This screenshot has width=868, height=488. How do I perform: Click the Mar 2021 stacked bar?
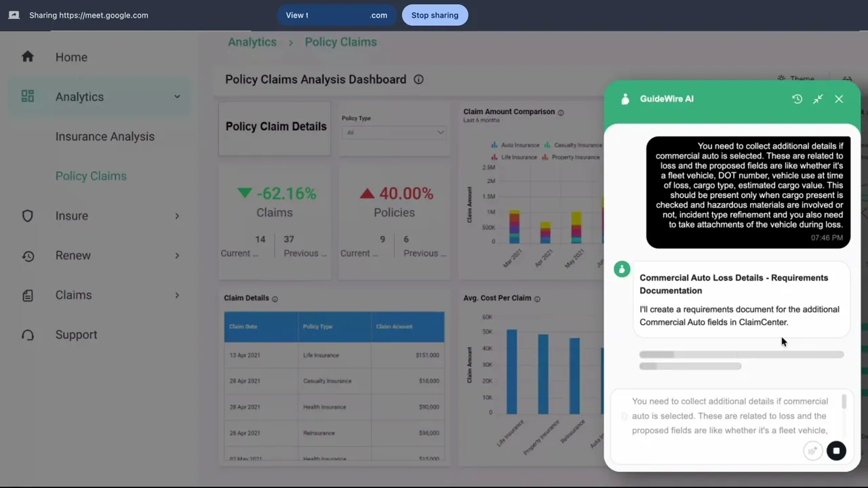coord(515,226)
